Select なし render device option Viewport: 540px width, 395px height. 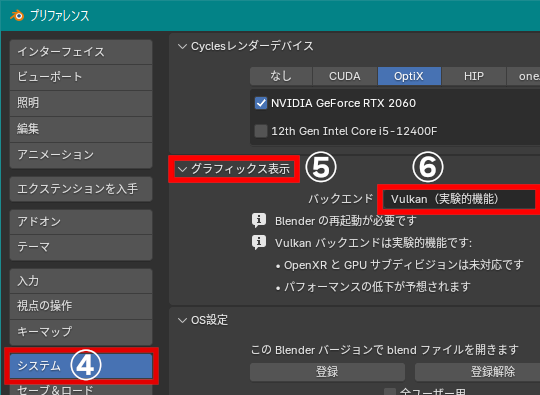(x=281, y=76)
